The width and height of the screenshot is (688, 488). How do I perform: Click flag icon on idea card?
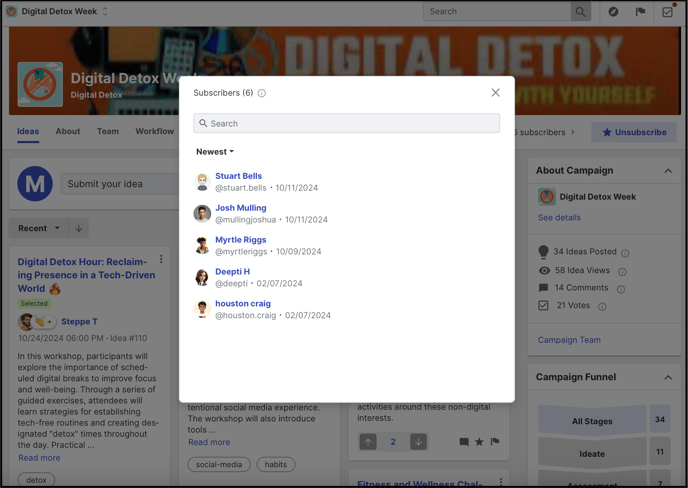(495, 441)
